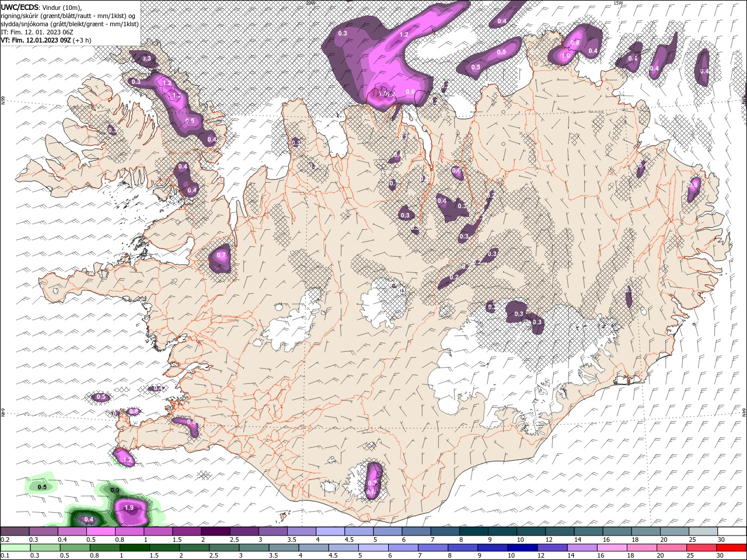Click the 15W longitude label
The image size is (747, 560).
click(619, 3)
